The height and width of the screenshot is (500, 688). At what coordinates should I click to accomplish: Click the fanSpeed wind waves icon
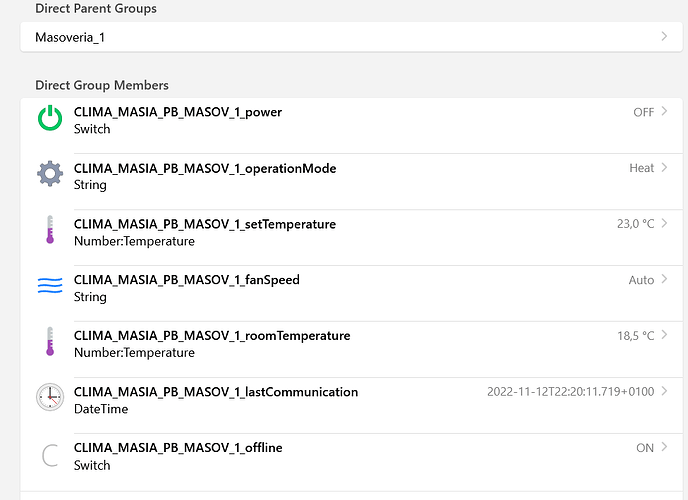(x=50, y=286)
